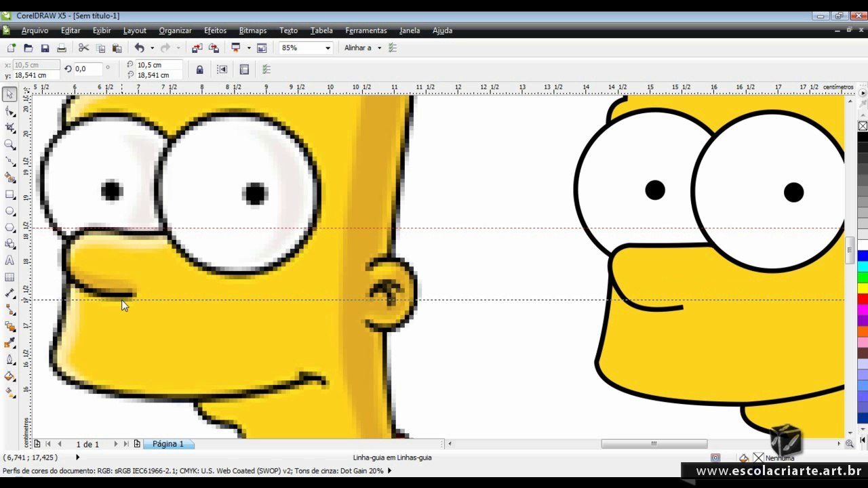Pick the red swatch in color palette
This screenshot has height=488, width=868.
click(x=863, y=299)
